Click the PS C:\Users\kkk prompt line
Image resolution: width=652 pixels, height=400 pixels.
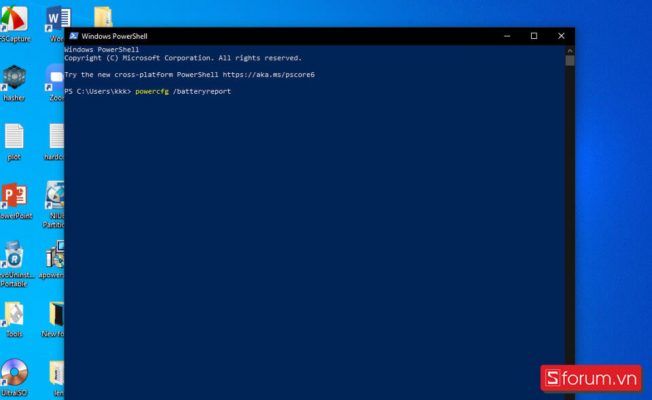97,91
